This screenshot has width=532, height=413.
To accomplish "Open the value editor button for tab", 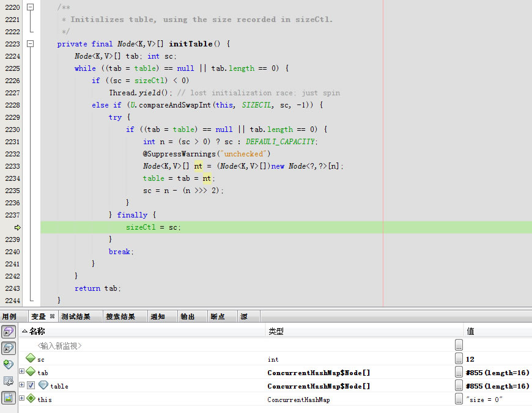I will coord(459,372).
